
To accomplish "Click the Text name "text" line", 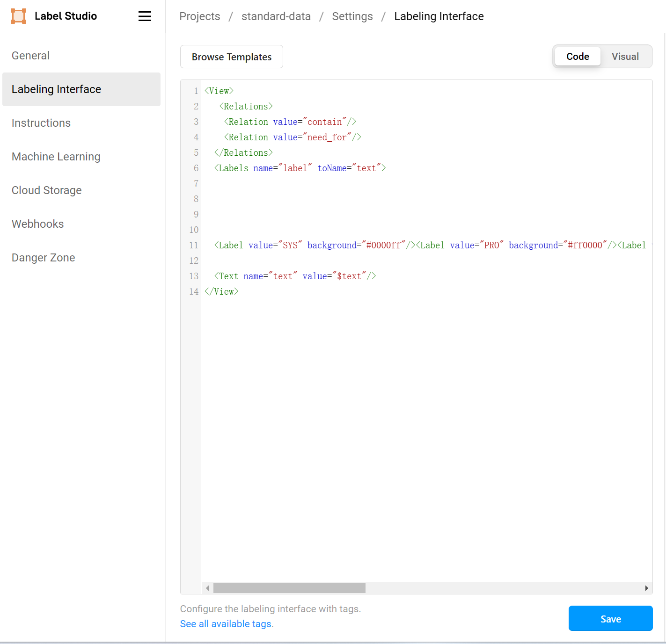I will pos(295,276).
